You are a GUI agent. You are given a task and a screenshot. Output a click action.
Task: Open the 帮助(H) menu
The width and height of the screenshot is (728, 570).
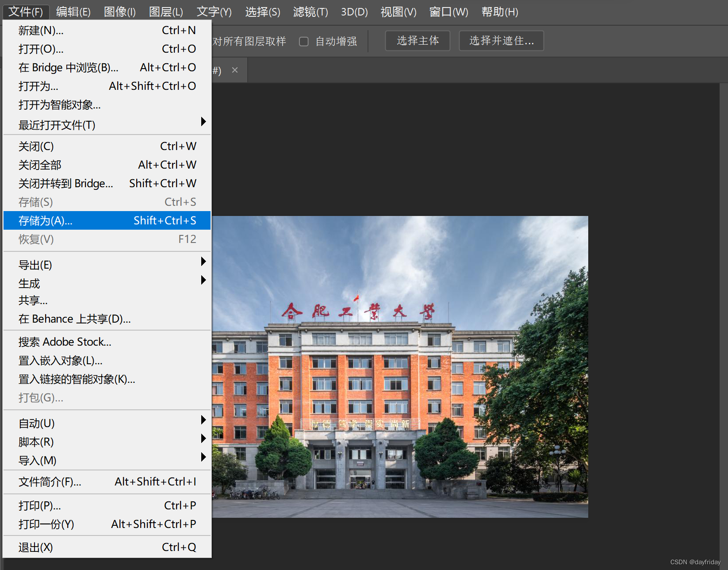click(x=500, y=12)
